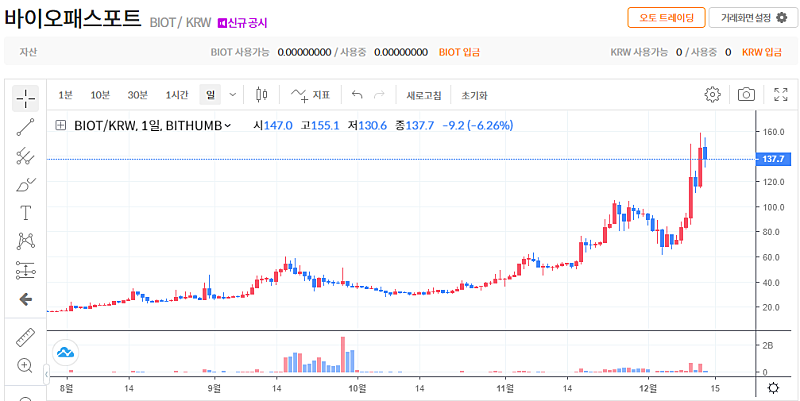This screenshot has height=401, width=800.
Task: Switch chart to 30분 interval
Action: pos(138,95)
